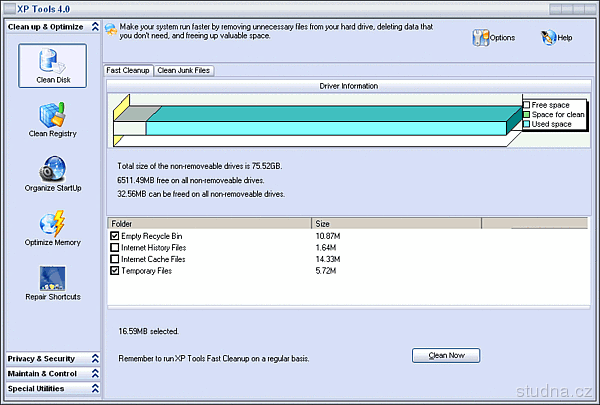Switch to Fast Cleanup tab

point(128,70)
